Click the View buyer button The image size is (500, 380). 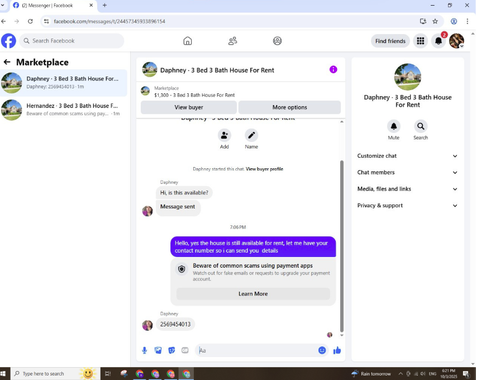189,107
